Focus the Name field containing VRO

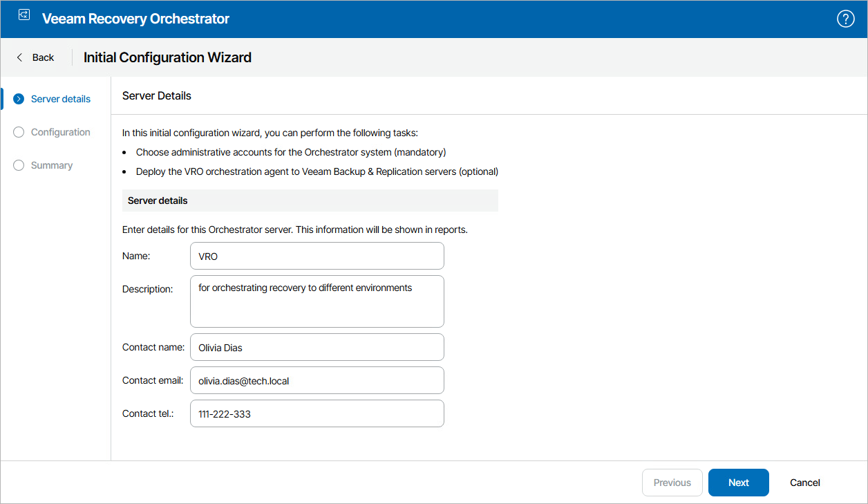(x=317, y=256)
